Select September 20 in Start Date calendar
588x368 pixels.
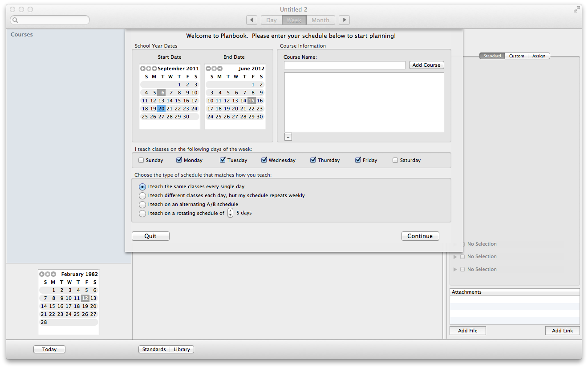tap(162, 109)
